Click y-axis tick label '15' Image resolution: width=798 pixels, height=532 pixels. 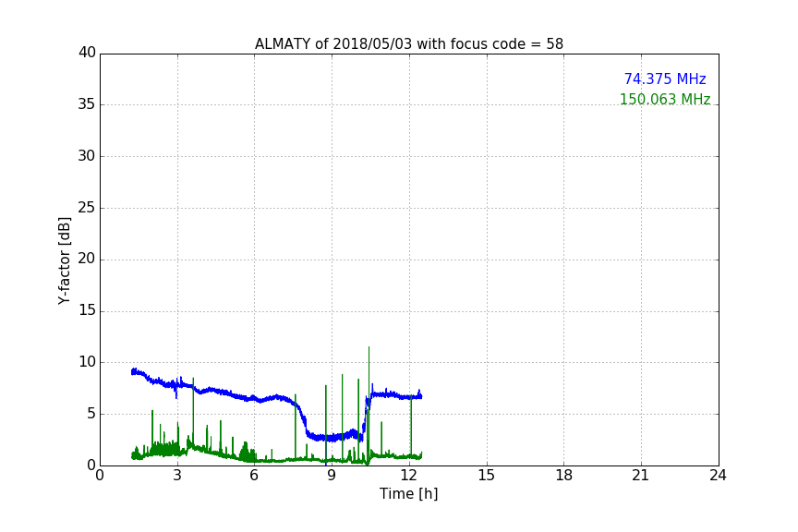(x=87, y=310)
